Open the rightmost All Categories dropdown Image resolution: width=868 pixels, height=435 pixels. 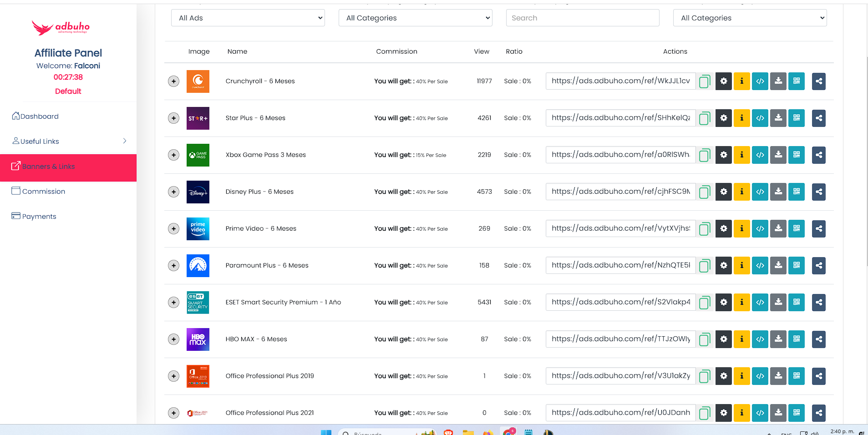(750, 18)
